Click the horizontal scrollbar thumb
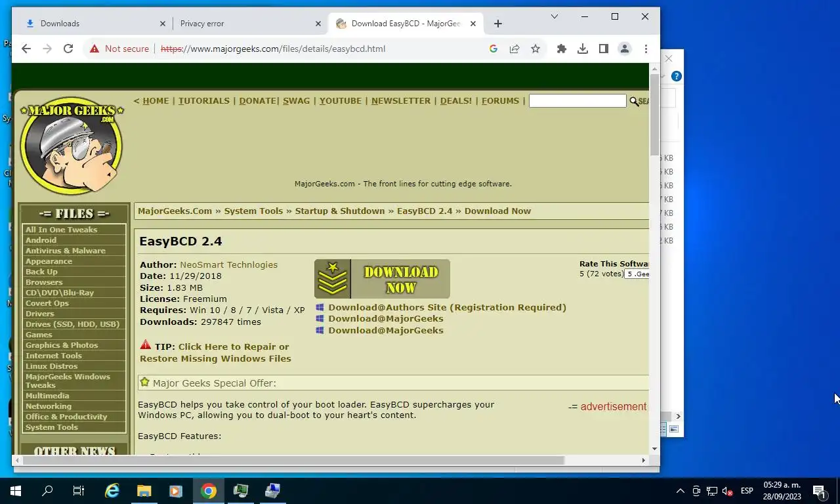This screenshot has width=840, height=504. tap(293, 460)
